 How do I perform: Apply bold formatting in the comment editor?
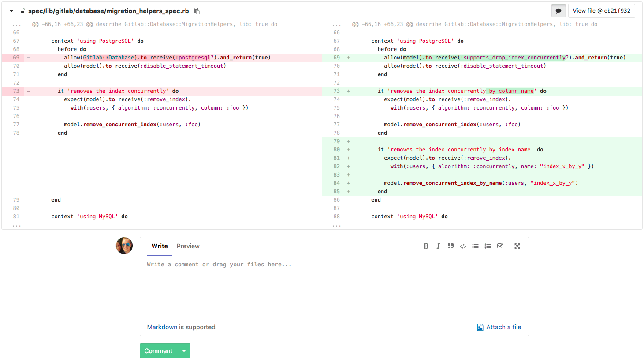(x=426, y=246)
